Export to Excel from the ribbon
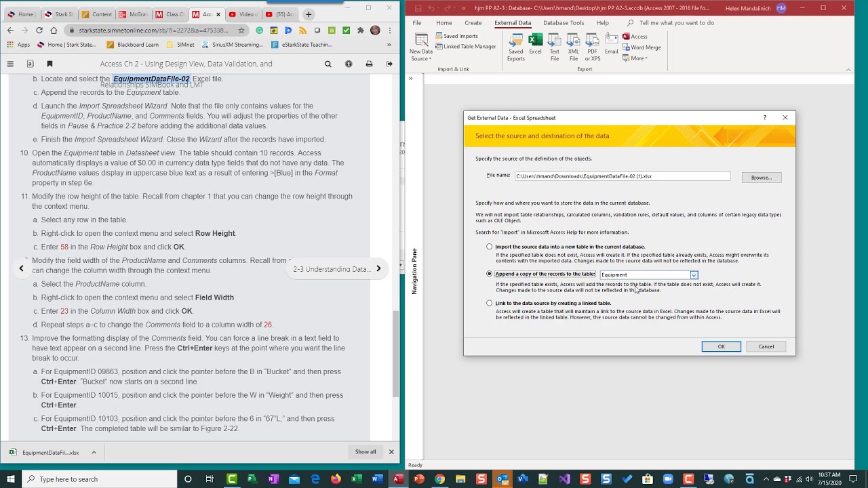Image resolution: width=868 pixels, height=488 pixels. (x=535, y=44)
